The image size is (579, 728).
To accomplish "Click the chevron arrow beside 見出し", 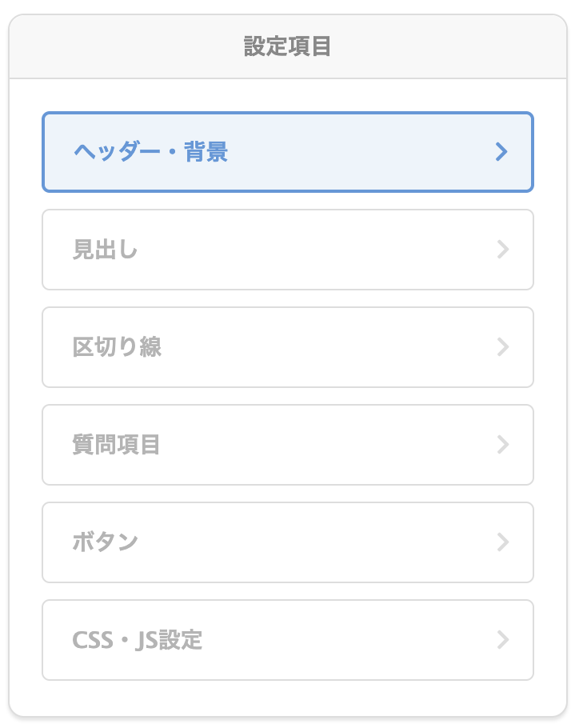I will [x=503, y=250].
